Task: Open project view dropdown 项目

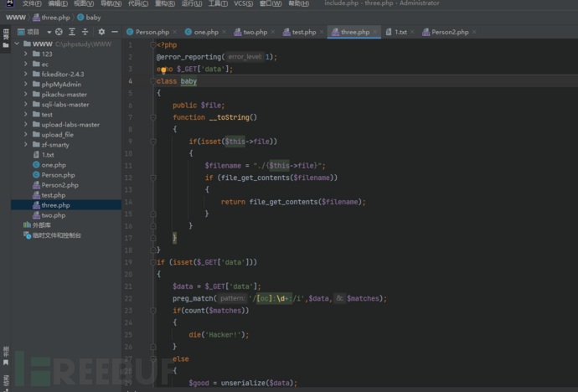Action: (x=34, y=32)
